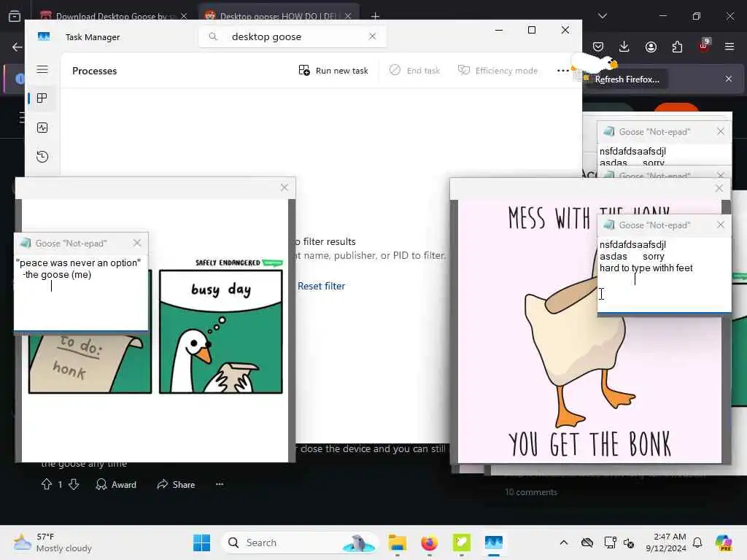Click End task button
Image resolution: width=747 pixels, height=560 pixels.
click(x=414, y=71)
